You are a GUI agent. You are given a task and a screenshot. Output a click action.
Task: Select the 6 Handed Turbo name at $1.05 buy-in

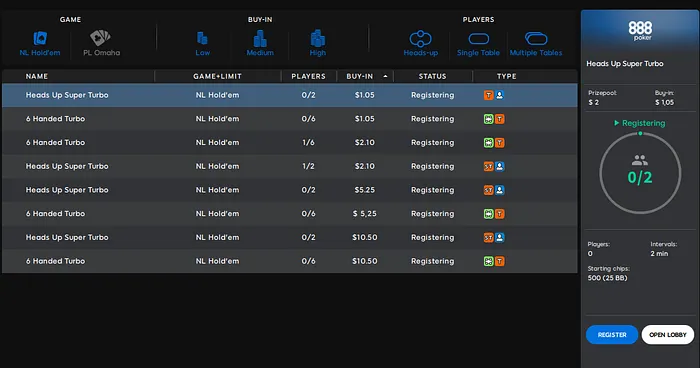tap(55, 119)
